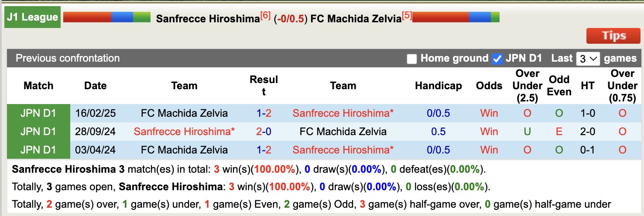Select JPN D1 cell for 16/02/25 match

[x=38, y=113]
